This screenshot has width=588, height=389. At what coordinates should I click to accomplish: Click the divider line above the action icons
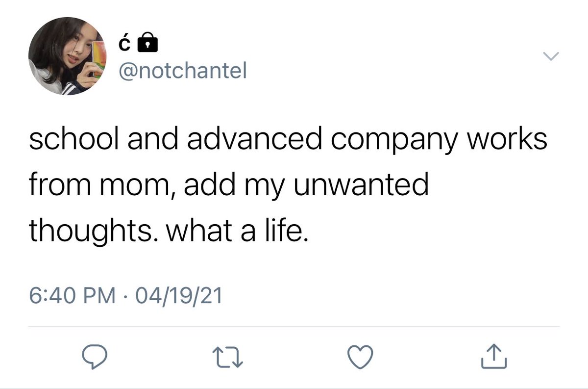(294, 326)
